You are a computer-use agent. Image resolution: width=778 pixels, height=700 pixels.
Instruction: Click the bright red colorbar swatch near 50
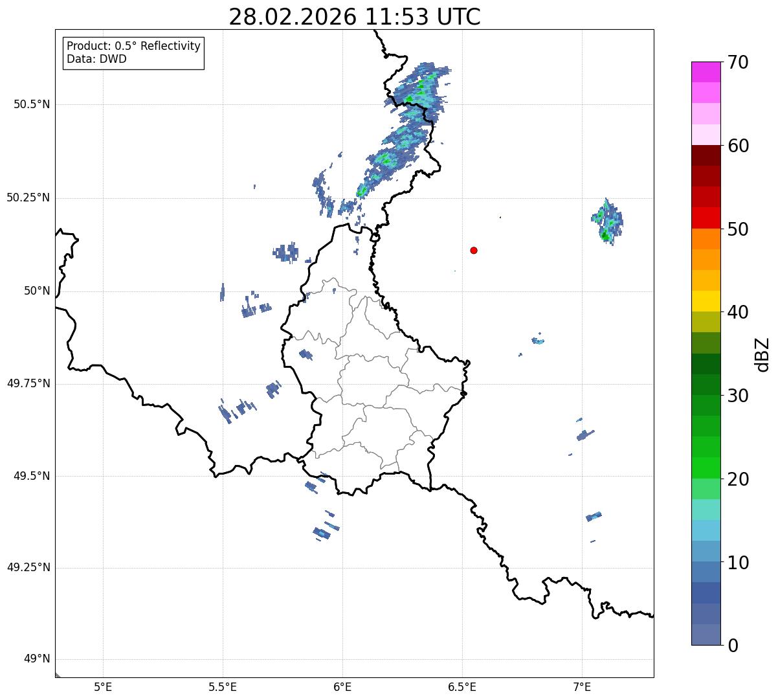click(706, 218)
